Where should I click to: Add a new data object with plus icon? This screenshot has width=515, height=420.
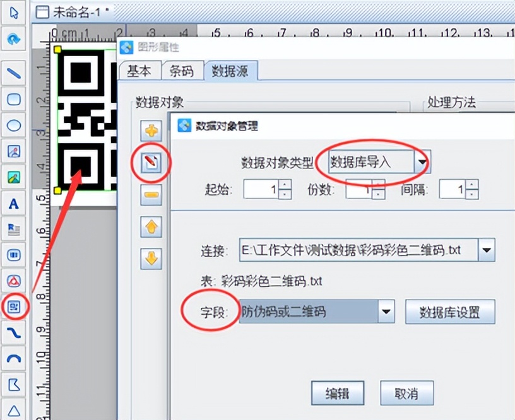click(151, 131)
